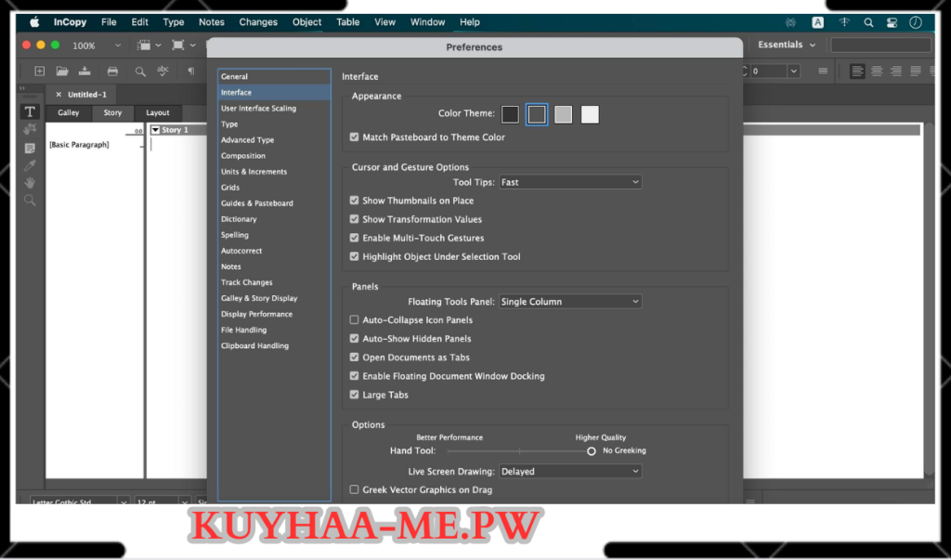The width and height of the screenshot is (951, 560).
Task: Disable Enable Multi-Touch Gestures checkbox
Action: tap(354, 238)
